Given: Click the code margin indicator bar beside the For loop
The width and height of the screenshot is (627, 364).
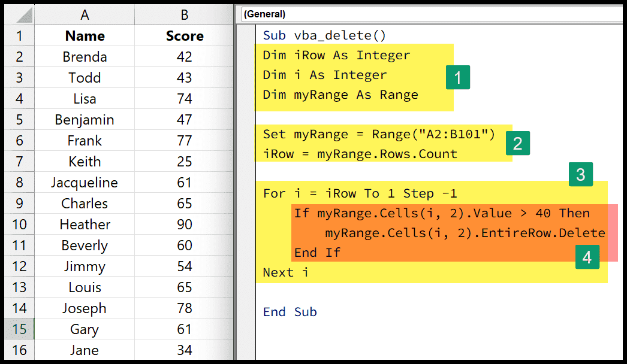Looking at the screenshot, I should [x=246, y=193].
